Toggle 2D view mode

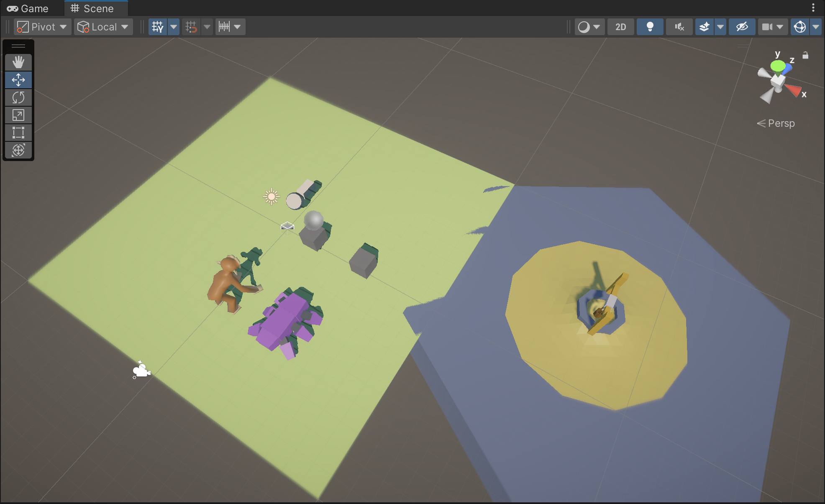(x=620, y=27)
